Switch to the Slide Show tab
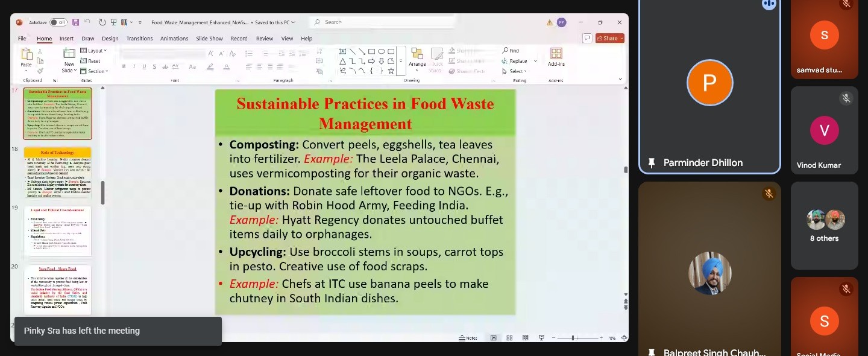 [209, 39]
